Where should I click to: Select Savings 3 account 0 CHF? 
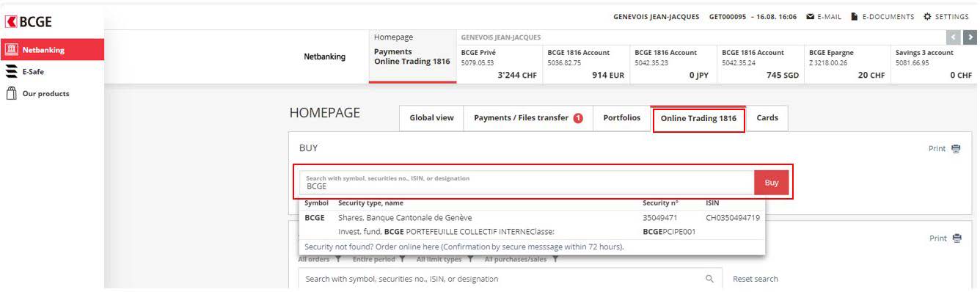(934, 64)
